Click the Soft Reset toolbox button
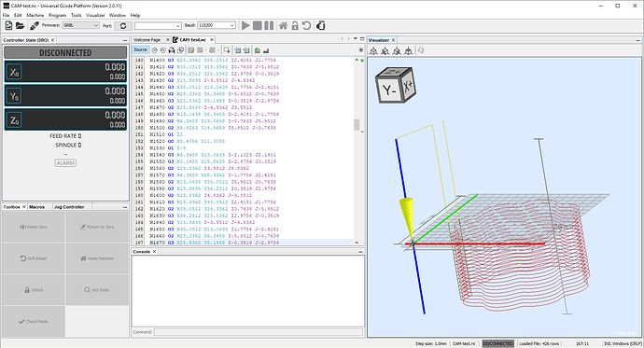This screenshot has height=348, width=644. (34, 258)
